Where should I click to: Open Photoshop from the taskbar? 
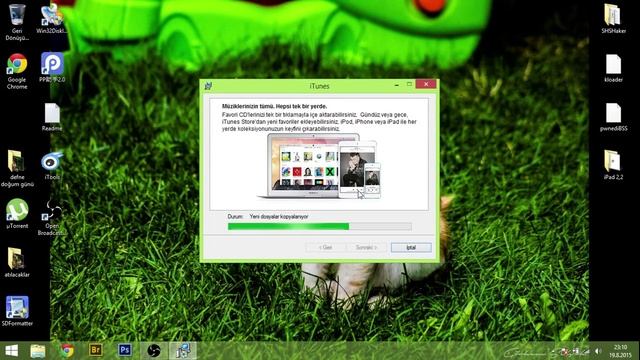(124, 350)
